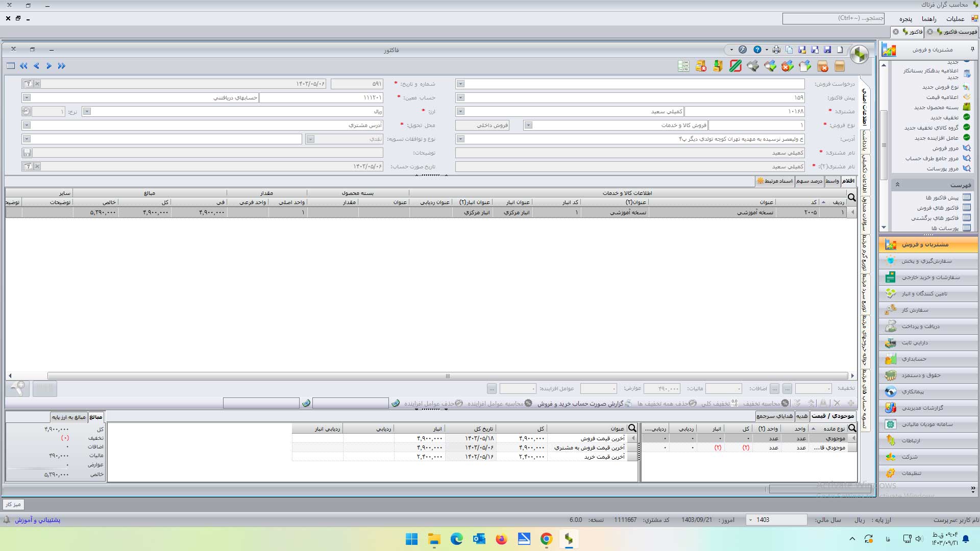Click the red and green striped icon

click(736, 66)
